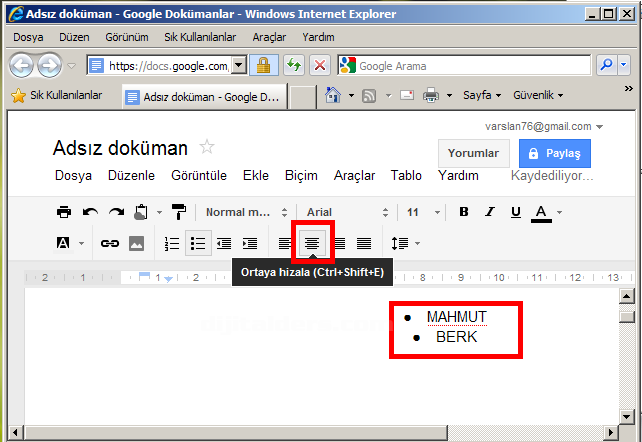This screenshot has height=442, width=642.
Task: Toggle bold formatting
Action: (464, 212)
